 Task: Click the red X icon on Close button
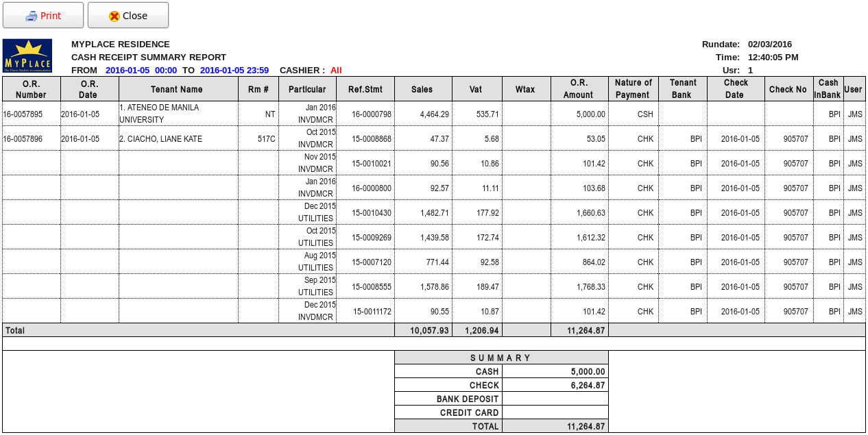(x=114, y=16)
